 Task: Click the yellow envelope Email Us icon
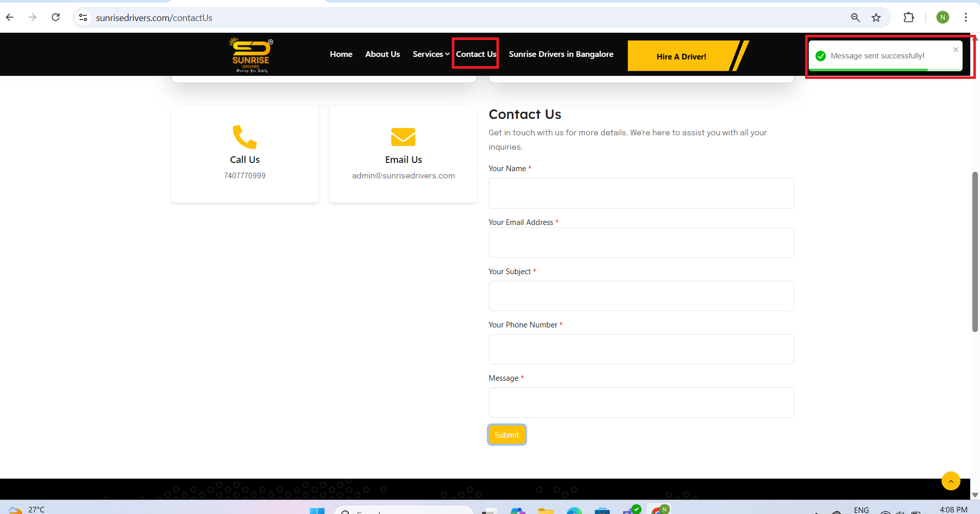[403, 137]
